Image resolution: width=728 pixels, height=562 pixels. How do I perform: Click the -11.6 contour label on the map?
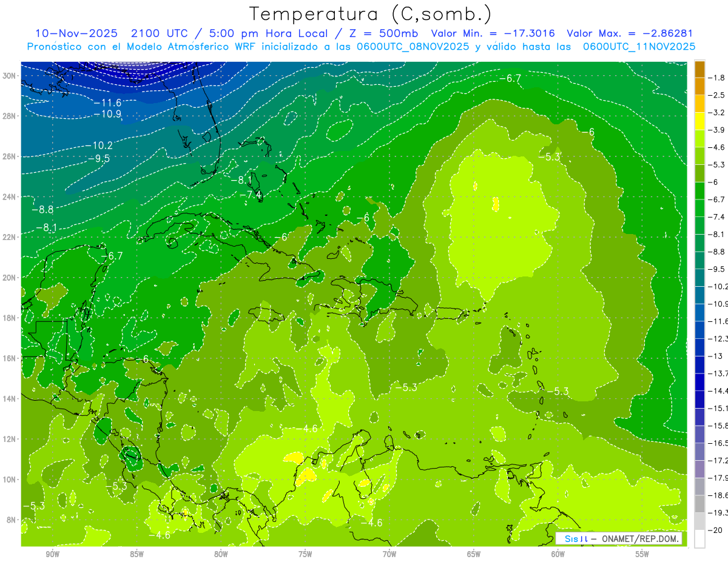[x=108, y=103]
